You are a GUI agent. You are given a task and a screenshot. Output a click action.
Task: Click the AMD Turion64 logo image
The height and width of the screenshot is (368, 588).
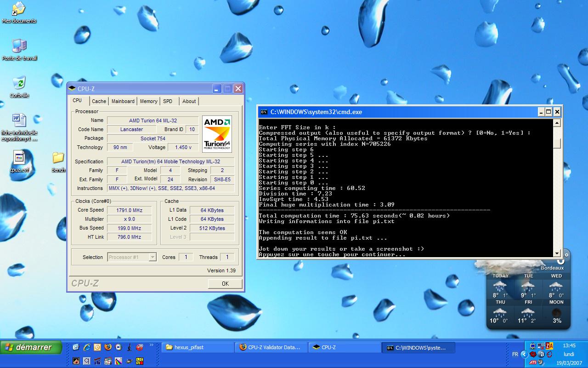217,134
